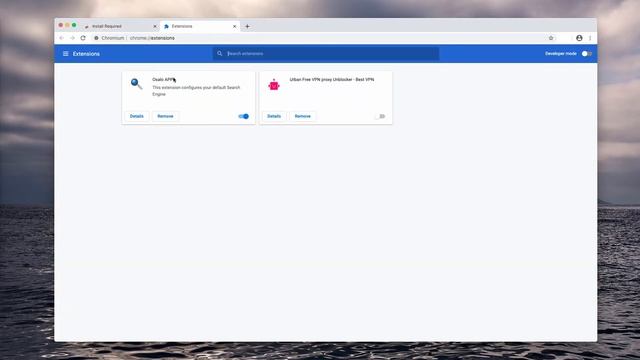Open the user profile icon

(579, 38)
